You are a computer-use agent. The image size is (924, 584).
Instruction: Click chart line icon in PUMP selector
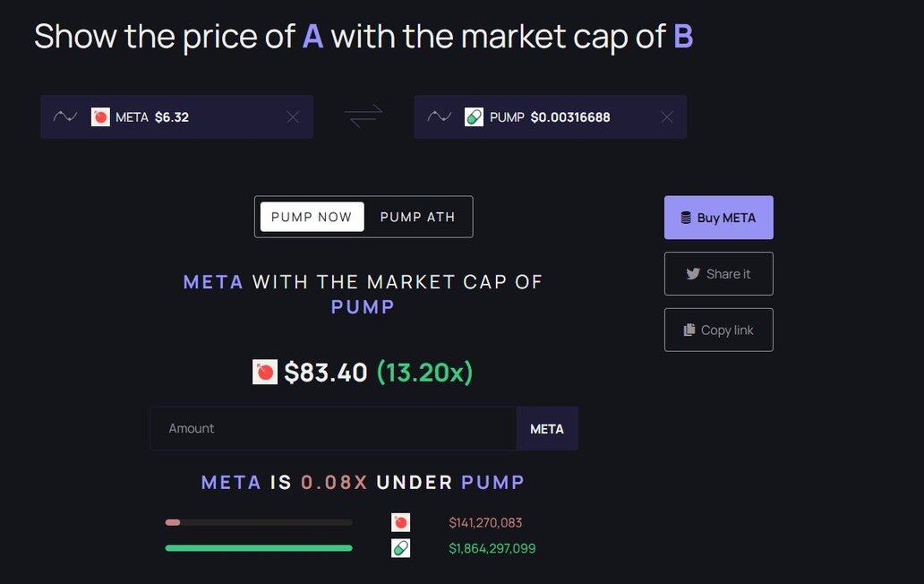[x=439, y=117]
